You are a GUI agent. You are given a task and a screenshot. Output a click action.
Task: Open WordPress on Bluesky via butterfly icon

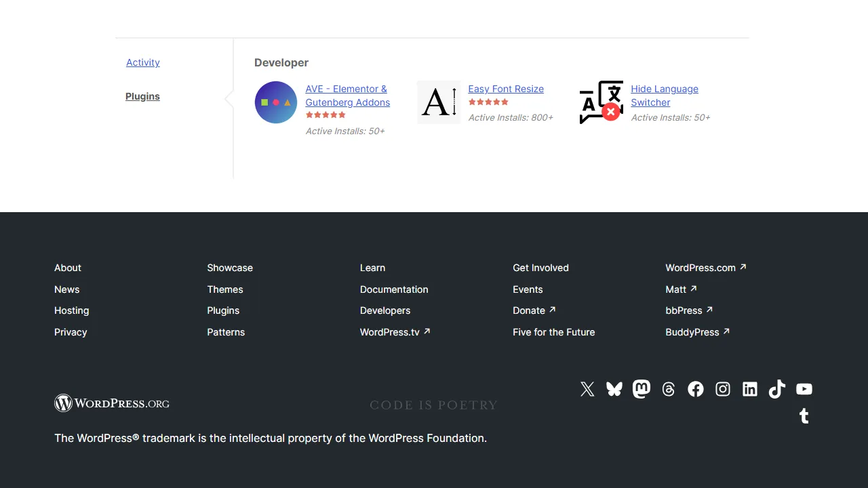(x=614, y=389)
